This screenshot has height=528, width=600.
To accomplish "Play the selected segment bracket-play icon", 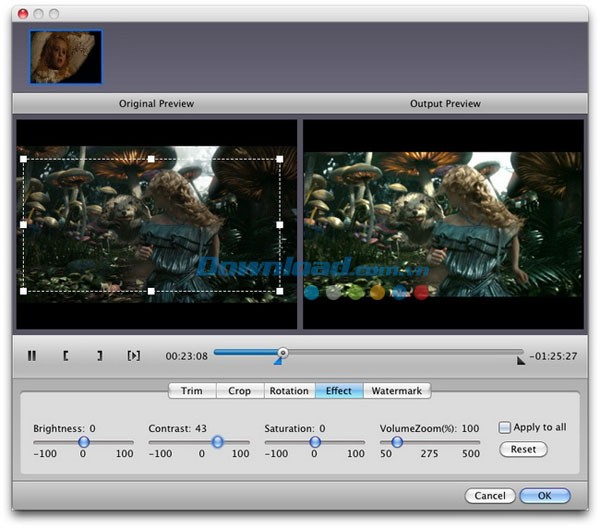I will pos(134,356).
